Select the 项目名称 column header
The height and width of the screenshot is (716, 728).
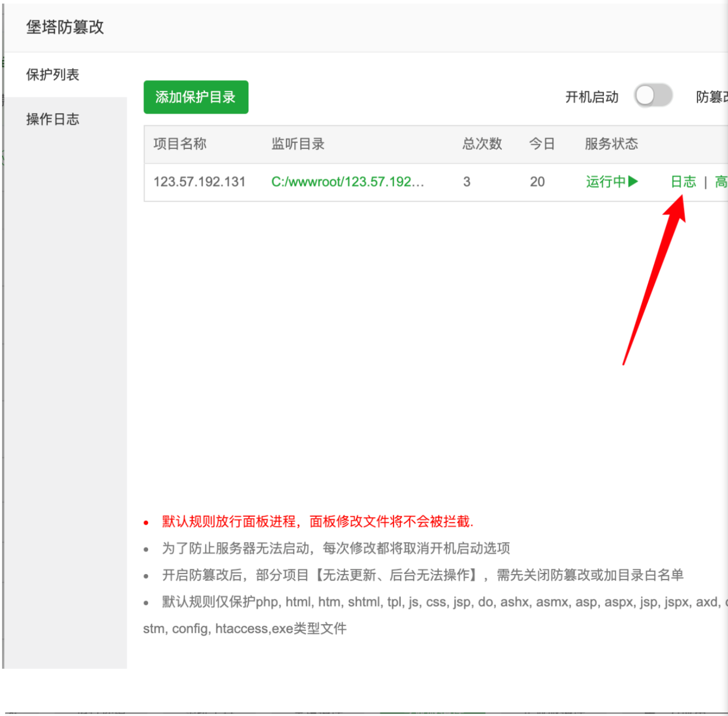[x=180, y=144]
